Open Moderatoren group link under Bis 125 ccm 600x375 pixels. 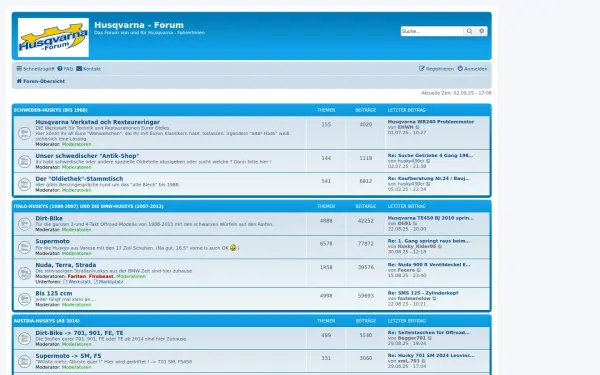[77, 305]
